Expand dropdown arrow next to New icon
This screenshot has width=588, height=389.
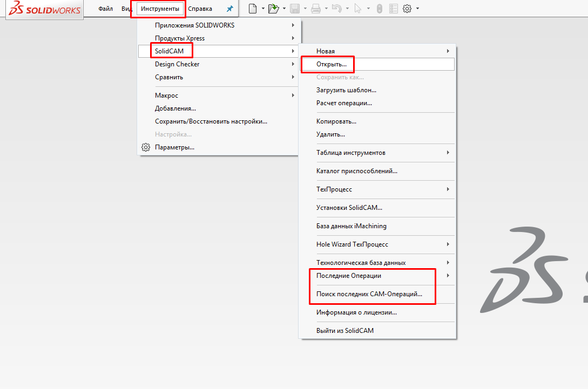263,8
